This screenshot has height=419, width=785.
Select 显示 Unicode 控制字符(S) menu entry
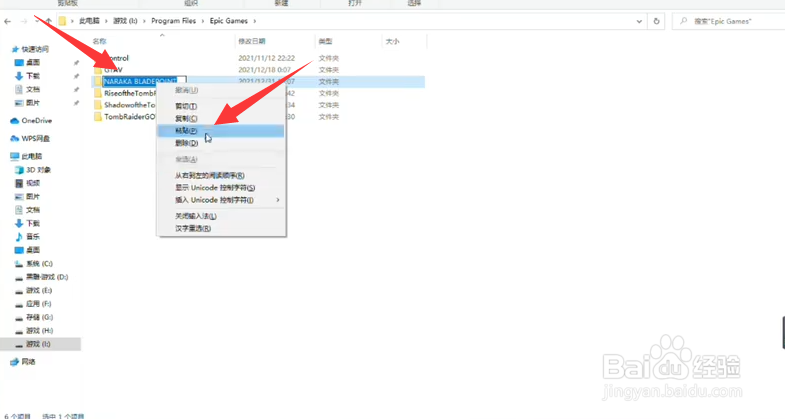point(221,188)
